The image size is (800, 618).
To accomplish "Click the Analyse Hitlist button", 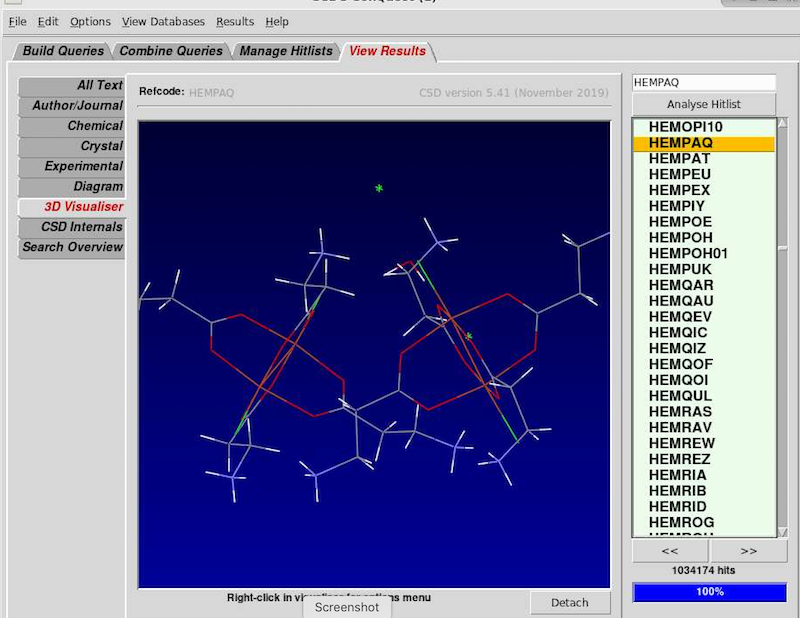I will 704,104.
